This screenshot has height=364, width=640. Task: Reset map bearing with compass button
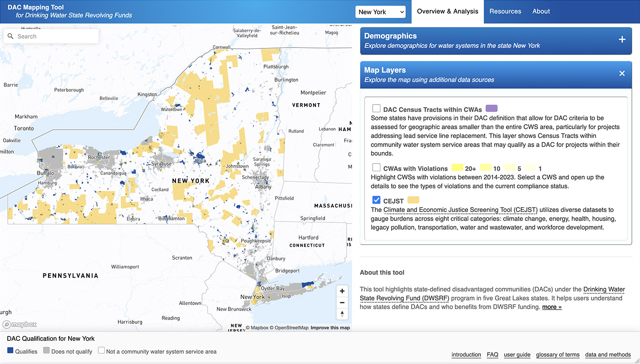click(x=342, y=314)
